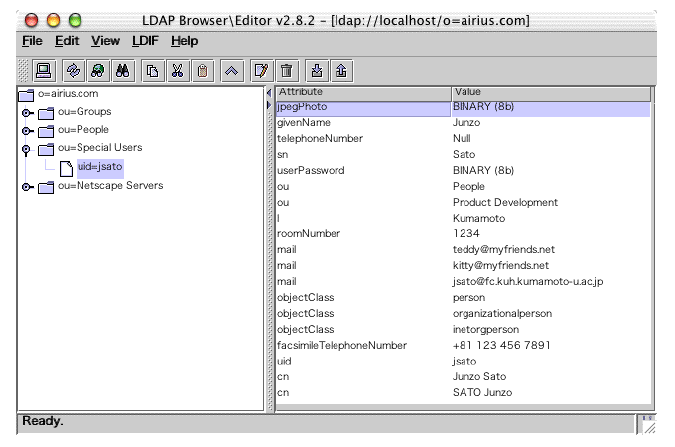The height and width of the screenshot is (447, 675).
Task: Click the binoculars Search icon
Action: (x=123, y=71)
